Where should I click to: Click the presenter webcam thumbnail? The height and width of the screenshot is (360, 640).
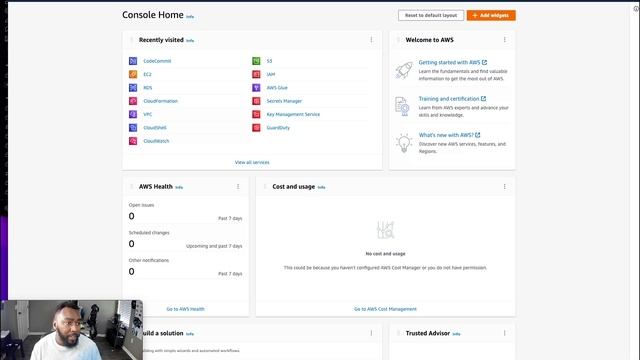click(72, 330)
